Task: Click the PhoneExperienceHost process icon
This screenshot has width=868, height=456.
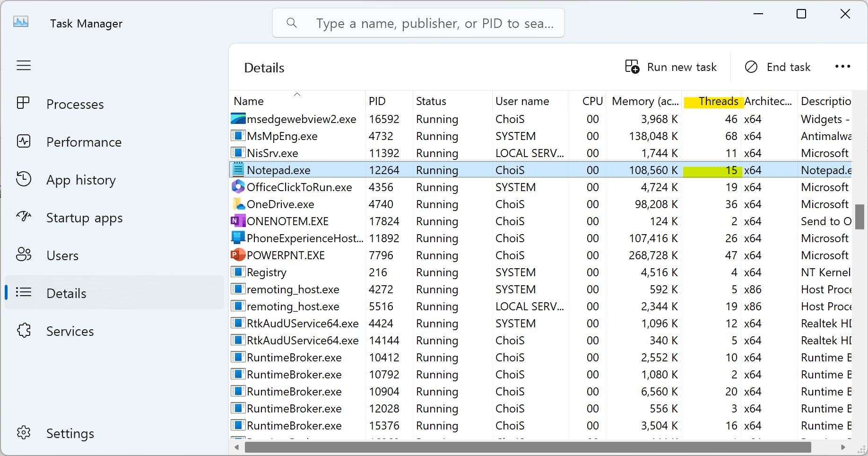Action: point(238,237)
